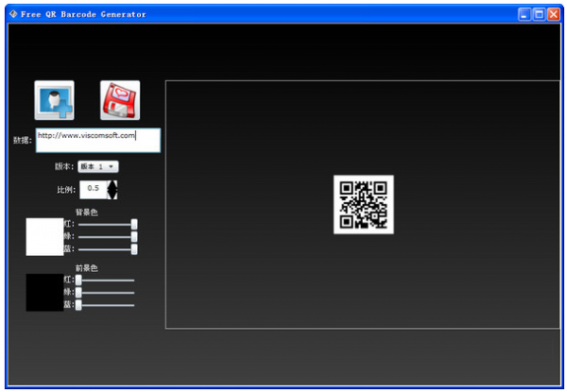Click the black foreground color swatch
Viewport: 567px width, 392px height.
(x=44, y=293)
